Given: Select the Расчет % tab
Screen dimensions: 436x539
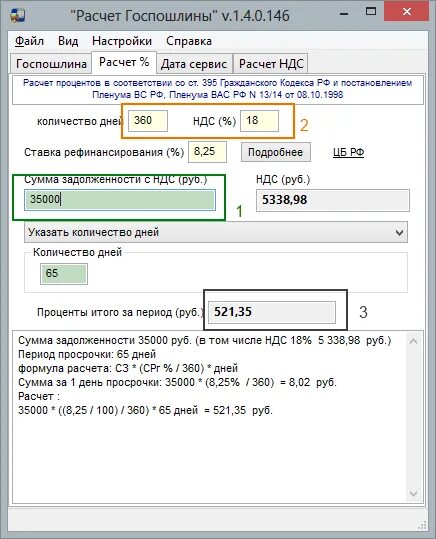Looking at the screenshot, I should (124, 62).
